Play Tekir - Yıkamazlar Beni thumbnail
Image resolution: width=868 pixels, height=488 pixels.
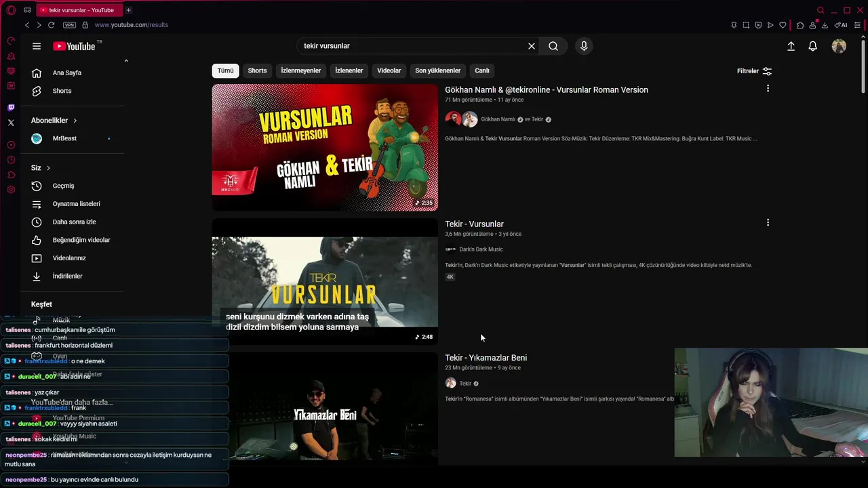pos(325,409)
